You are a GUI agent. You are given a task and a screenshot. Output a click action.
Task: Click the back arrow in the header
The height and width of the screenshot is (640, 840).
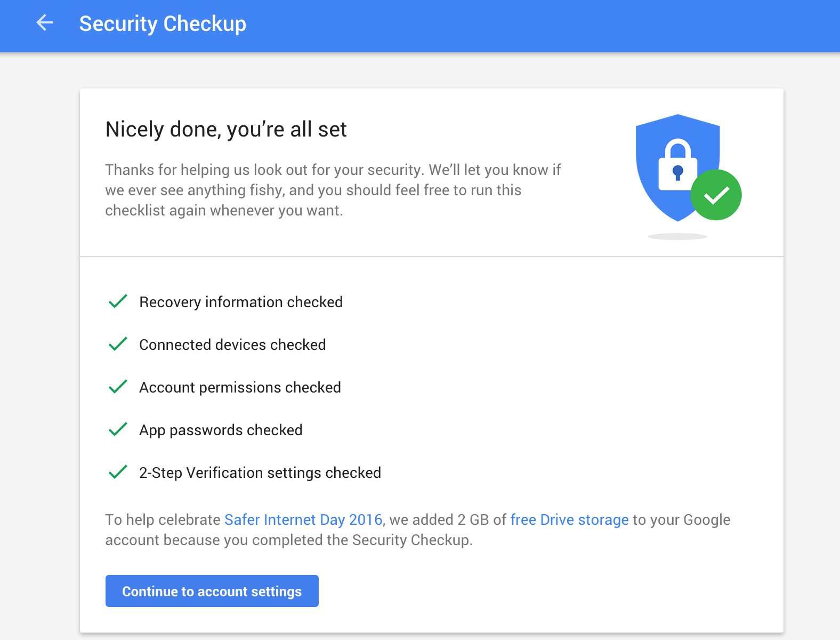(x=45, y=23)
